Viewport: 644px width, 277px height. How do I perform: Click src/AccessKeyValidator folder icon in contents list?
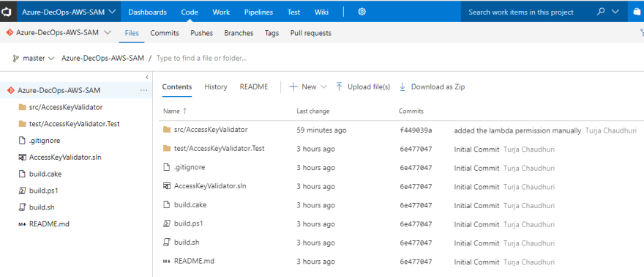167,130
